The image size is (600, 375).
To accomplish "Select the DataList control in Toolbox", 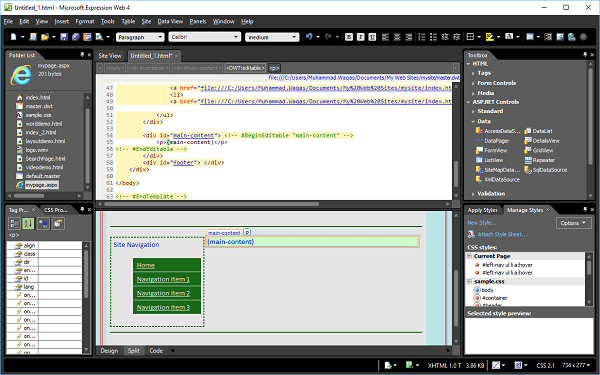I will tap(538, 131).
